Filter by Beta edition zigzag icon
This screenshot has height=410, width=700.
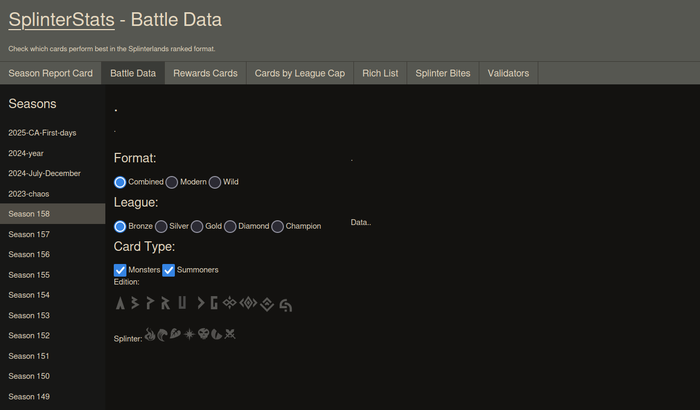[x=135, y=303]
